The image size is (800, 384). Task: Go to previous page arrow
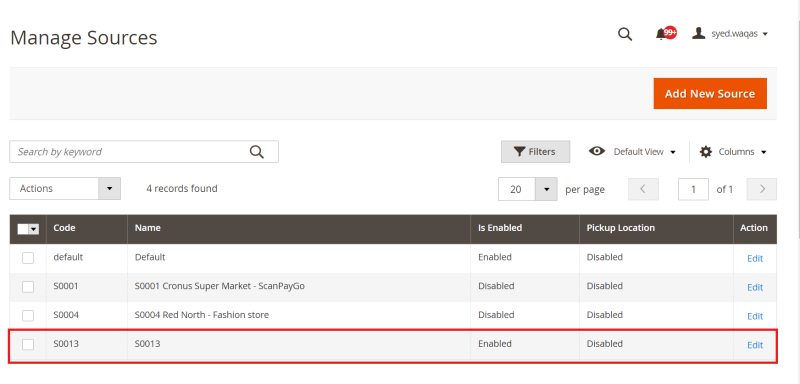(643, 189)
